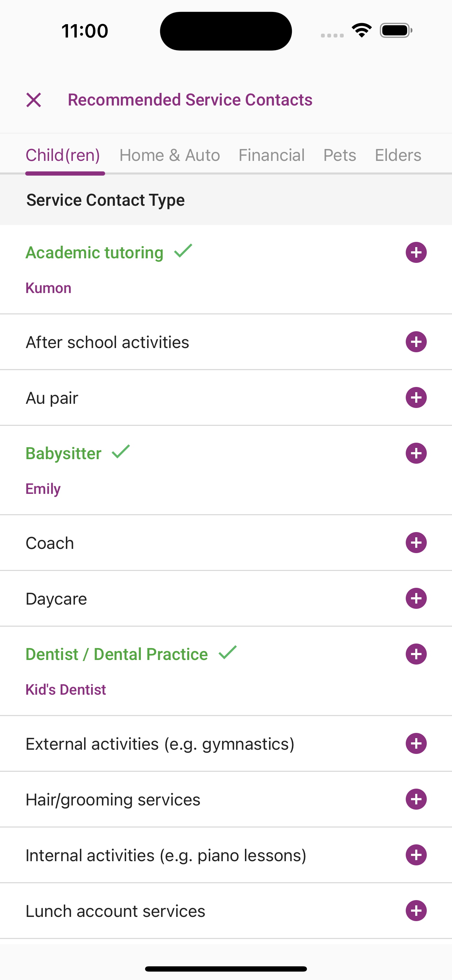The width and height of the screenshot is (452, 980).
Task: Tap plus icon for Dentist / Dental Practice
Action: (x=416, y=654)
